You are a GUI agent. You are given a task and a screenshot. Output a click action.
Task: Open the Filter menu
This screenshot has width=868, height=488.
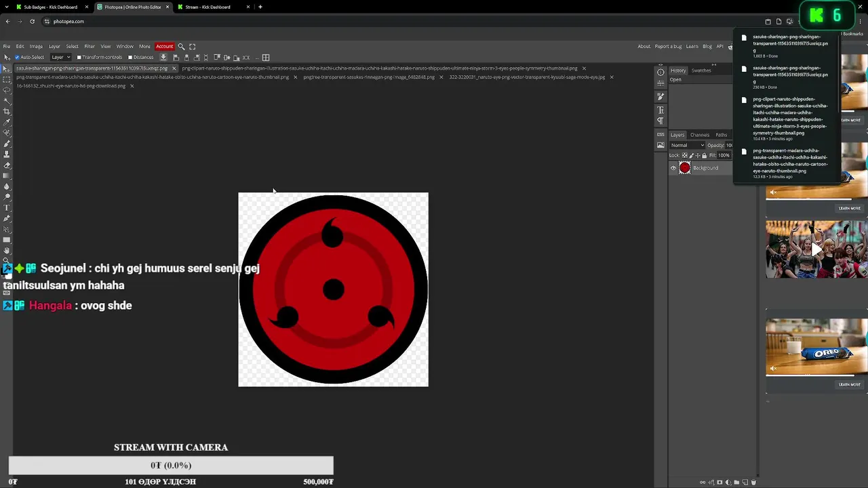pos(90,46)
